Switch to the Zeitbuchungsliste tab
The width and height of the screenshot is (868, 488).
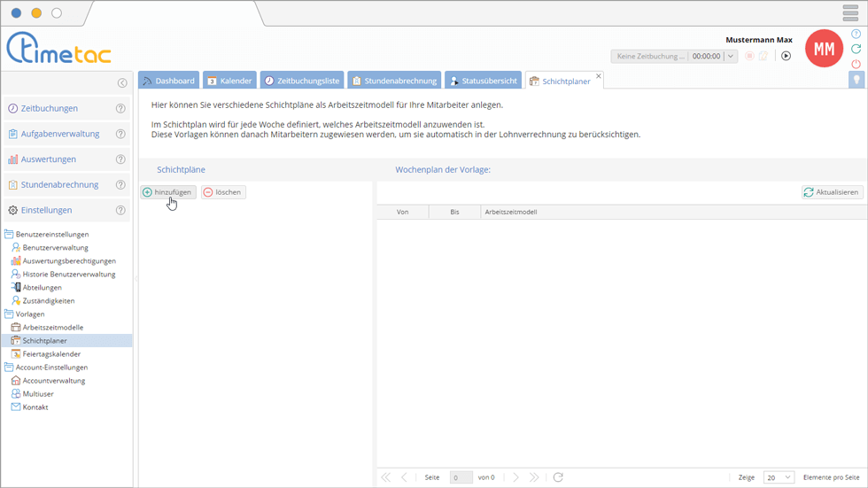301,81
